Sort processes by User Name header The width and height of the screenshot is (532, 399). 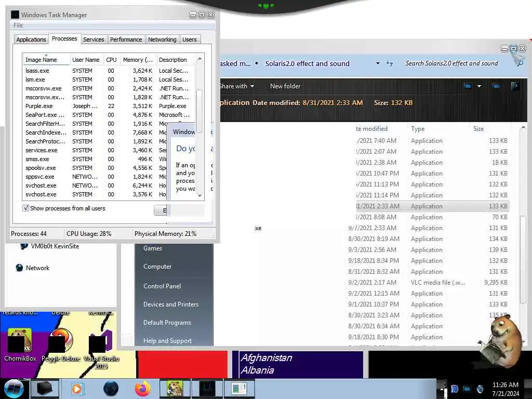pyautogui.click(x=86, y=60)
